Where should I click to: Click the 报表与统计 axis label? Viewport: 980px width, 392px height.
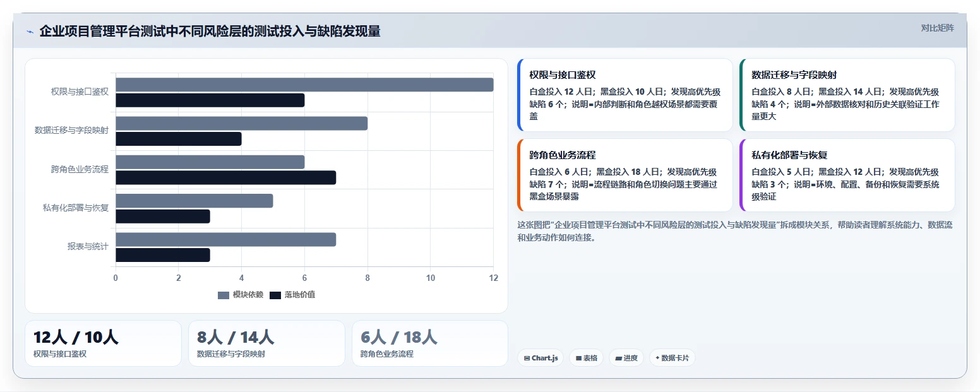coord(88,246)
